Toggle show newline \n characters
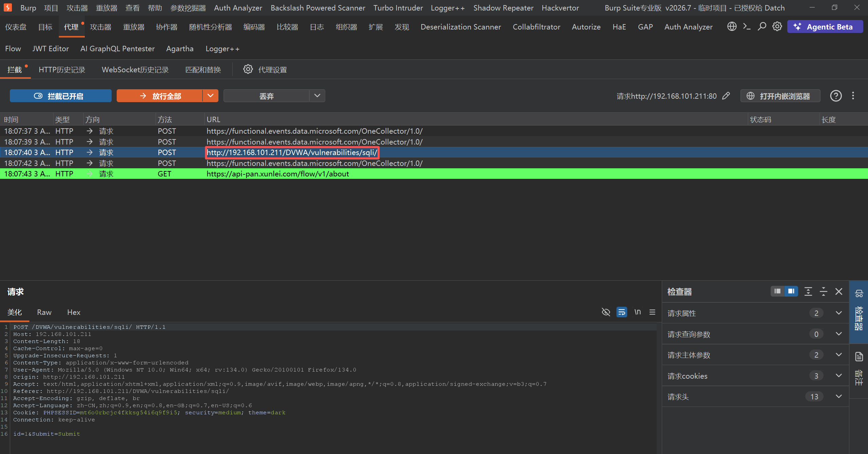The image size is (868, 454). click(638, 312)
